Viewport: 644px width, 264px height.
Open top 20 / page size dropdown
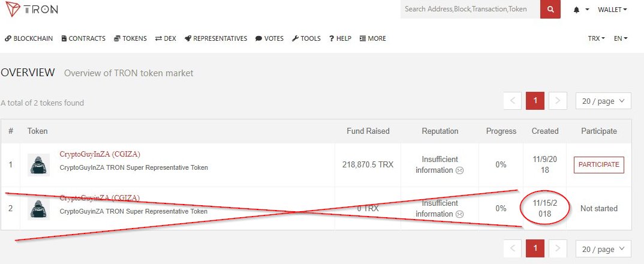coord(603,101)
